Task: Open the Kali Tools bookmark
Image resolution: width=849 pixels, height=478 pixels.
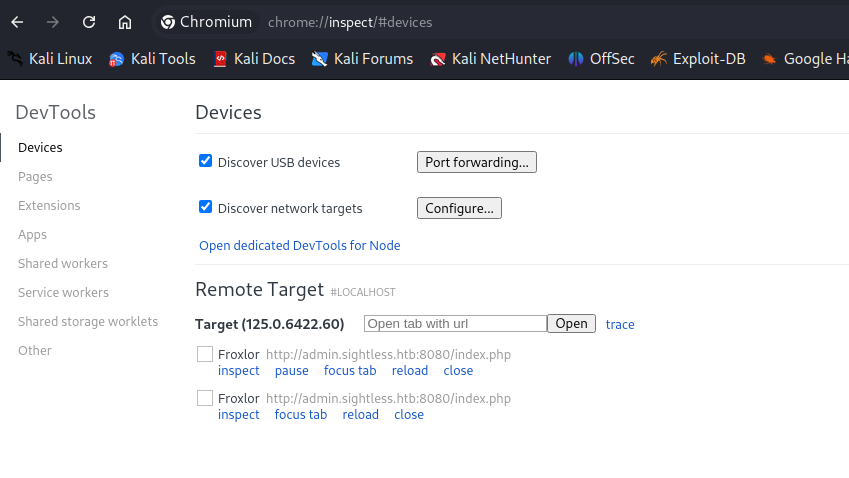Action: (152, 58)
